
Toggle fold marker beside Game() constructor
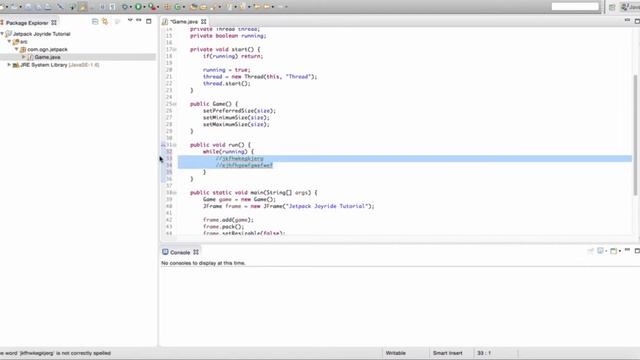pos(175,104)
